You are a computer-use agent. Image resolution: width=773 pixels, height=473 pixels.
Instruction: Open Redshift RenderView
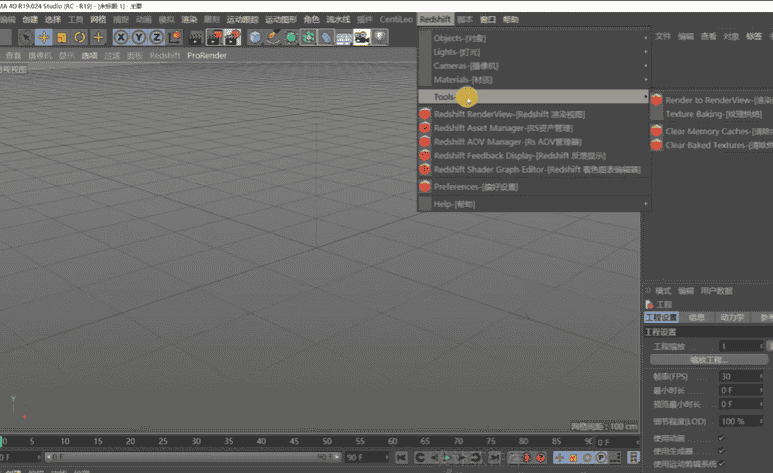(533, 114)
